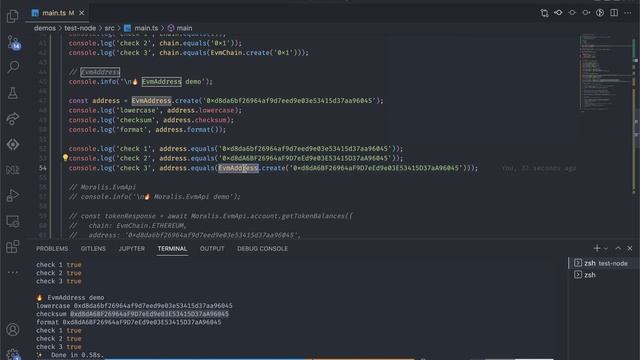Click the 'Done in 0.58s.' terminal line
The width and height of the screenshot is (640, 360).
[77, 355]
